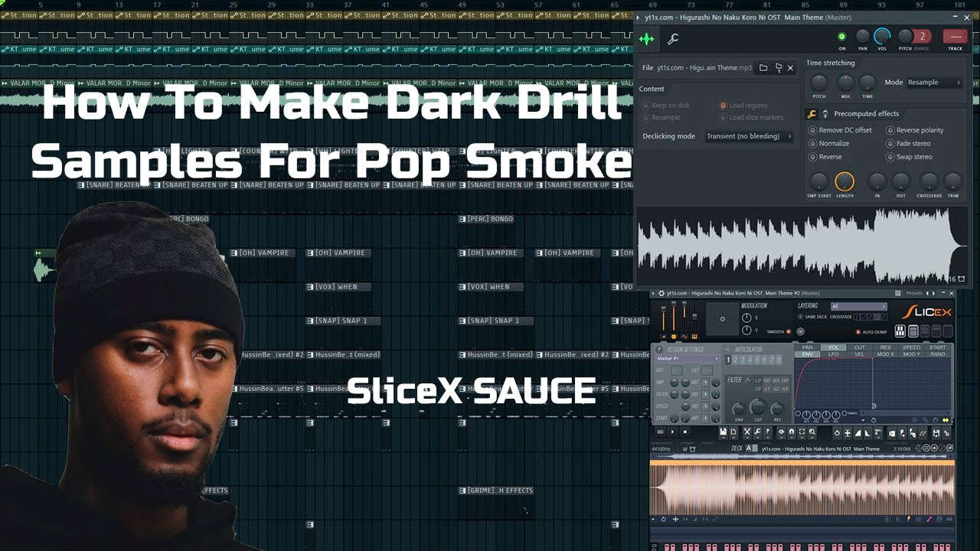Screen dimensions: 980x551
Task: Toggle SliceX Auto-dump LED
Action: [x=858, y=332]
